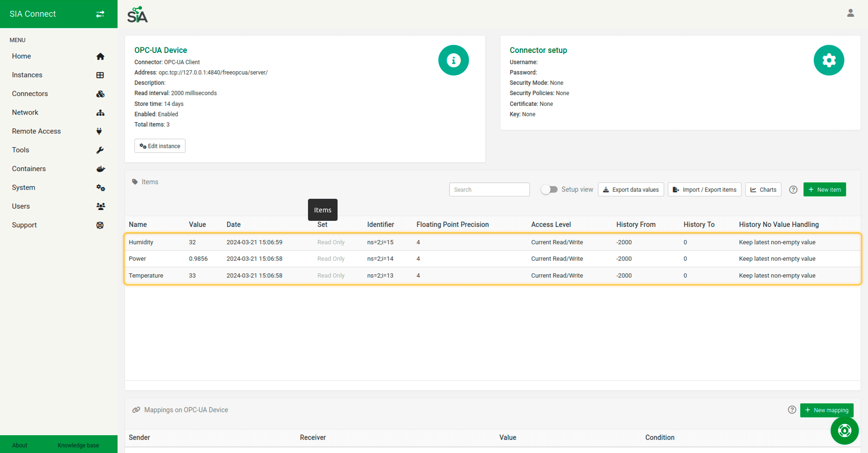Click the SIA logo
868x453 pixels.
pyautogui.click(x=138, y=15)
